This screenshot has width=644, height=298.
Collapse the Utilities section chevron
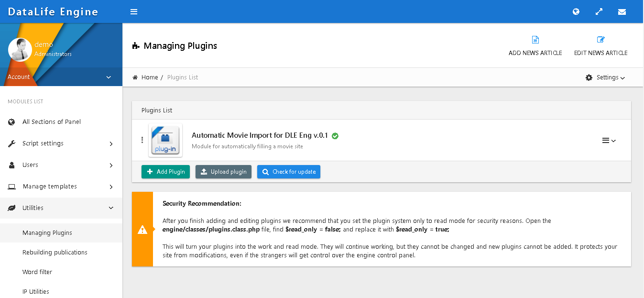(111, 208)
